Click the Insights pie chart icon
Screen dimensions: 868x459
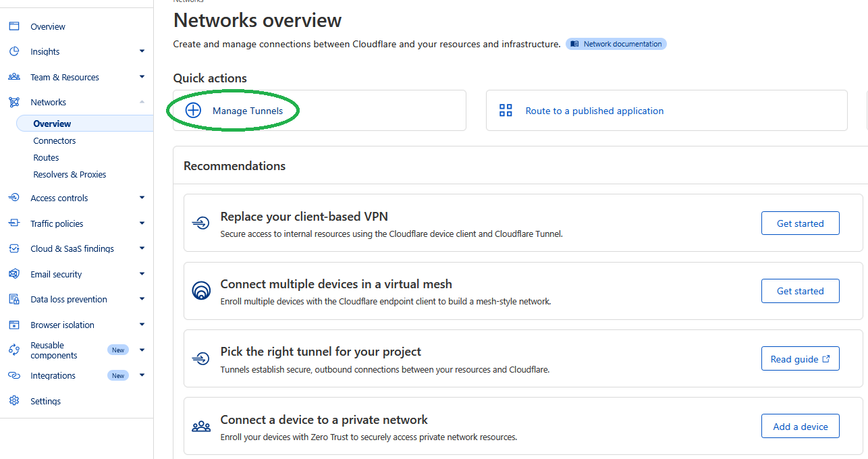14,51
